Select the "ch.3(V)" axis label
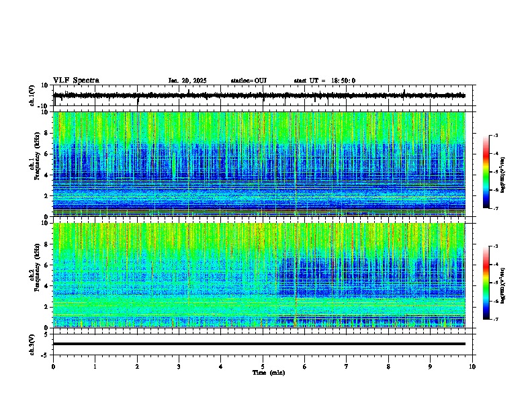Image resolution: width=532 pixels, height=411 pixels. (x=32, y=345)
